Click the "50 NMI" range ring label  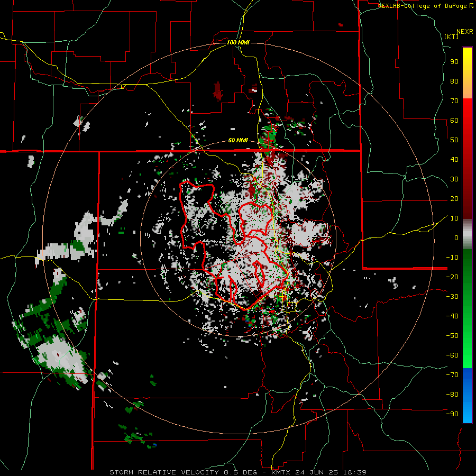[238, 140]
